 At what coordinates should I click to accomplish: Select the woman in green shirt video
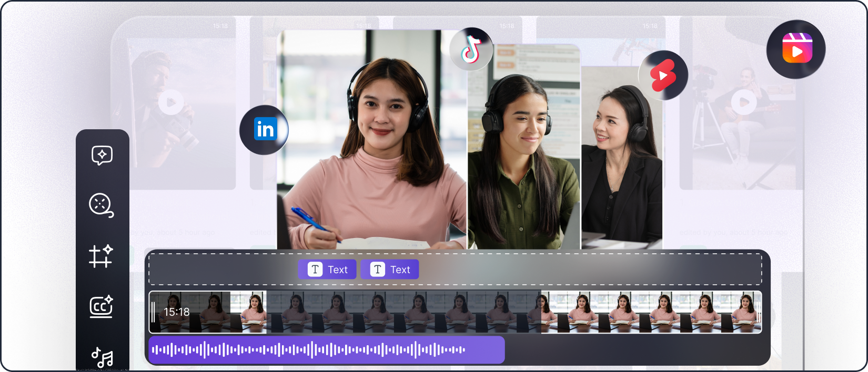click(x=524, y=147)
